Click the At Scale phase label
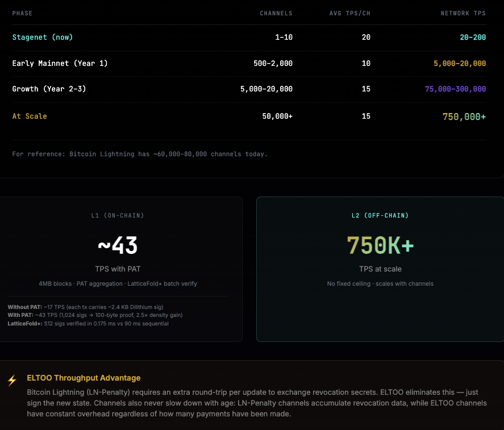The image size is (504, 430). click(x=30, y=116)
